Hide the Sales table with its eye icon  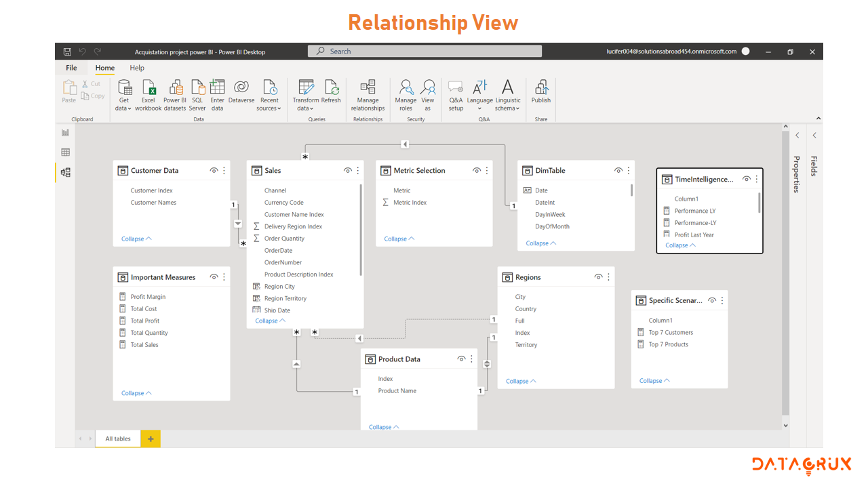(x=348, y=170)
